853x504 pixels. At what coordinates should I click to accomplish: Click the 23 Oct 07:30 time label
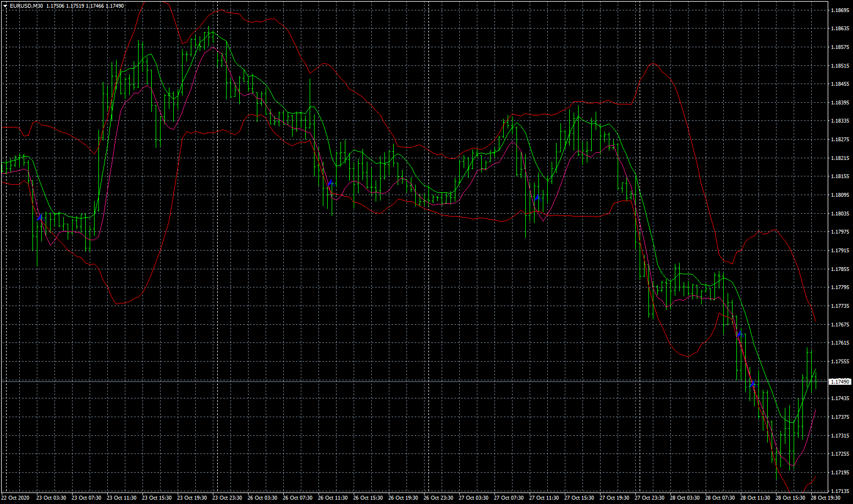(x=86, y=498)
